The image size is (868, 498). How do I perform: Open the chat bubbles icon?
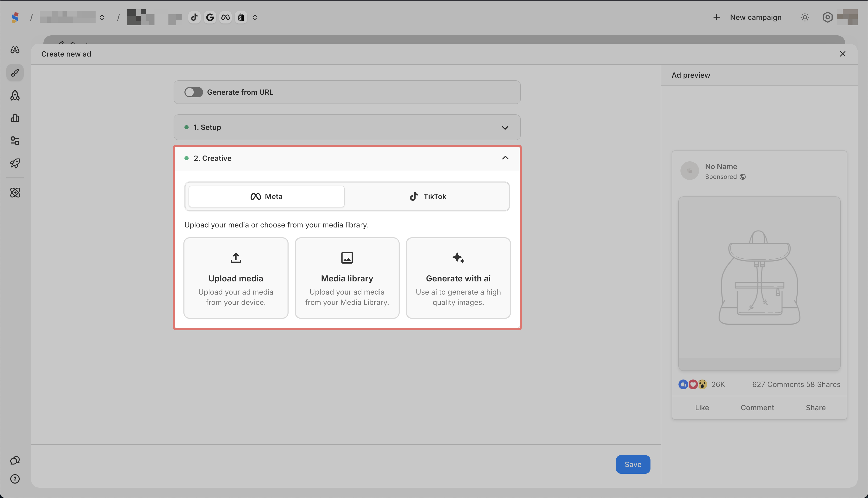tap(15, 460)
